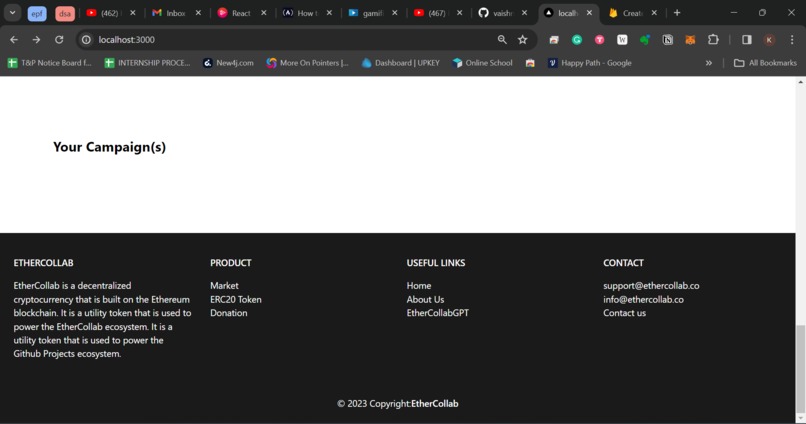The image size is (806, 424).
Task: View site information icon in address bar
Action: point(86,40)
